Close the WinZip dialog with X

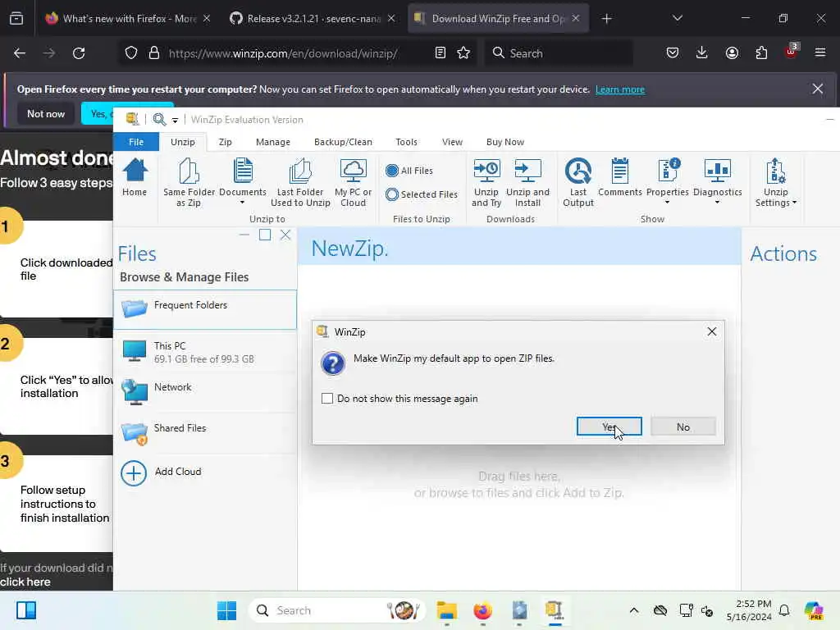(711, 331)
